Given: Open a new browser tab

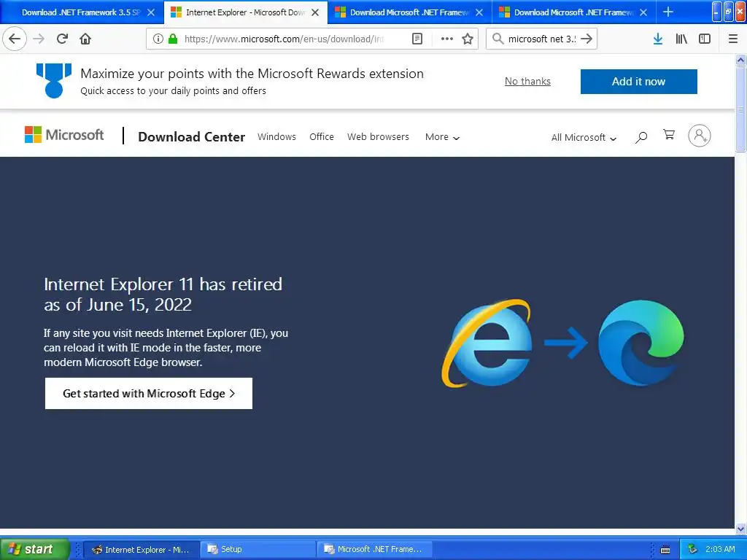Looking at the screenshot, I should (x=668, y=12).
